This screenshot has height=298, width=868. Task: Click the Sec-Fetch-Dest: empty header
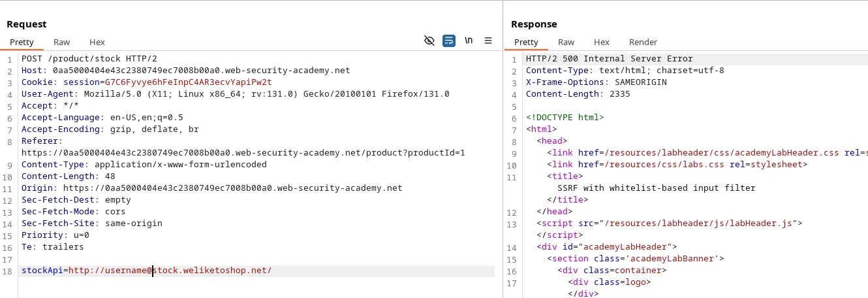pyautogui.click(x=76, y=200)
